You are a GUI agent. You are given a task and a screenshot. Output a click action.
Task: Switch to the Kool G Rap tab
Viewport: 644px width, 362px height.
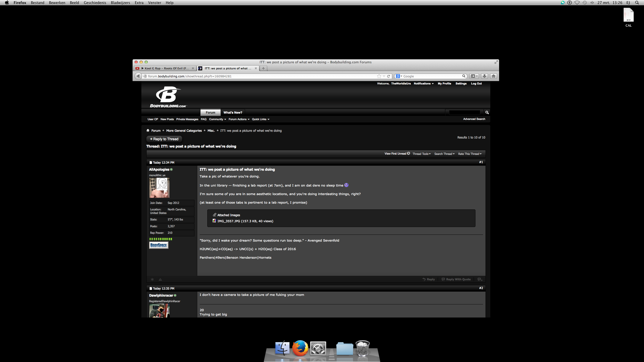pos(165,68)
